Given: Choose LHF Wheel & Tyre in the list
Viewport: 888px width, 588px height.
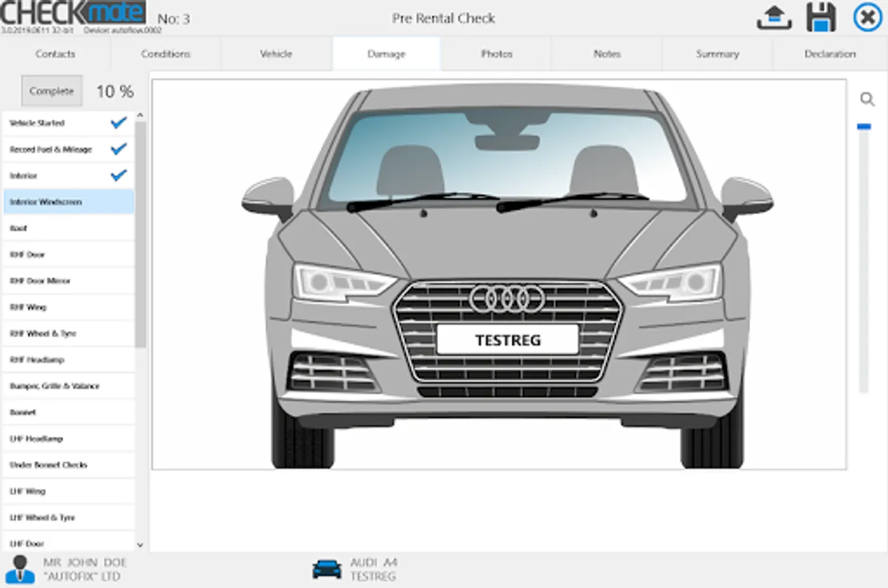Looking at the screenshot, I should click(x=69, y=517).
